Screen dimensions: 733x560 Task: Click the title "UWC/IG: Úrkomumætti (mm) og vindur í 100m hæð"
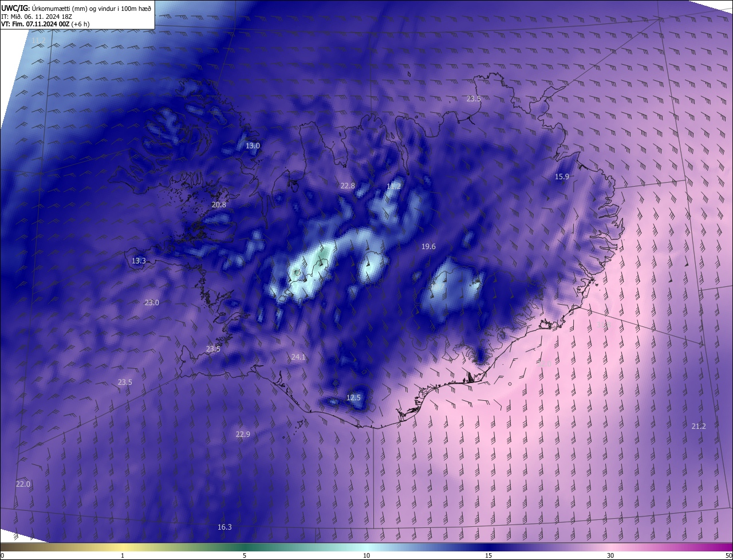pos(76,8)
